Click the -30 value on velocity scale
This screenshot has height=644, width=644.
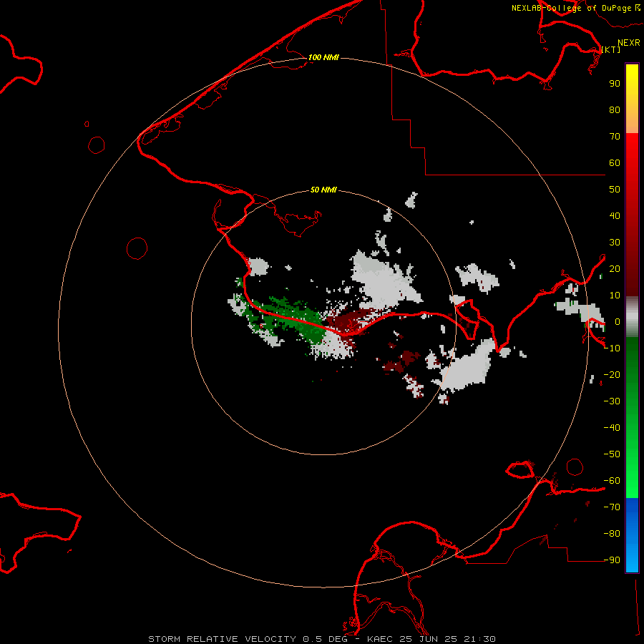pyautogui.click(x=612, y=401)
